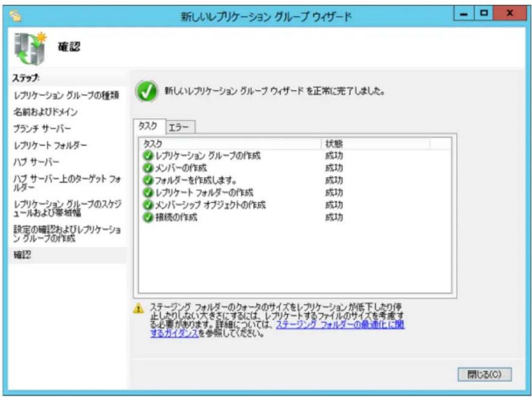This screenshot has height=397, width=532.
Task: Click the 接続の作成 task row text
Action: click(176, 217)
